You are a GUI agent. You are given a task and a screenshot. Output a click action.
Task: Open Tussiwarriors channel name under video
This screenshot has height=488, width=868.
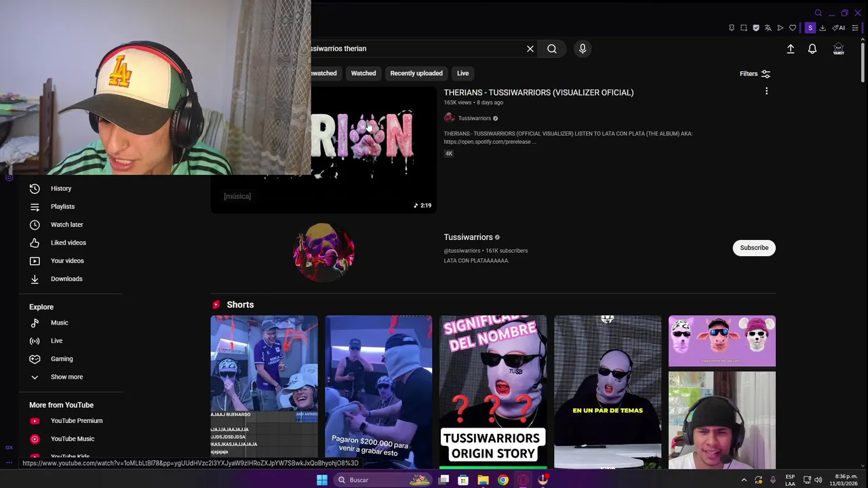pyautogui.click(x=474, y=118)
